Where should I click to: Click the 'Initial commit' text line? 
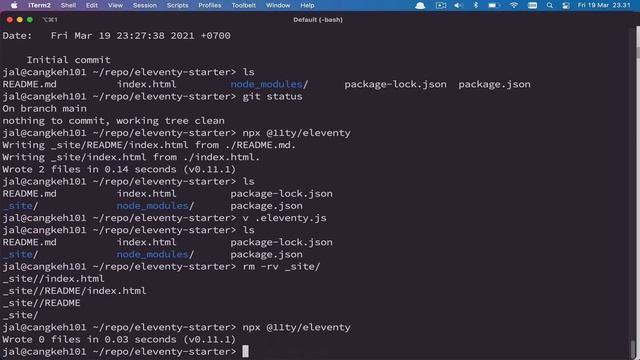point(69,60)
